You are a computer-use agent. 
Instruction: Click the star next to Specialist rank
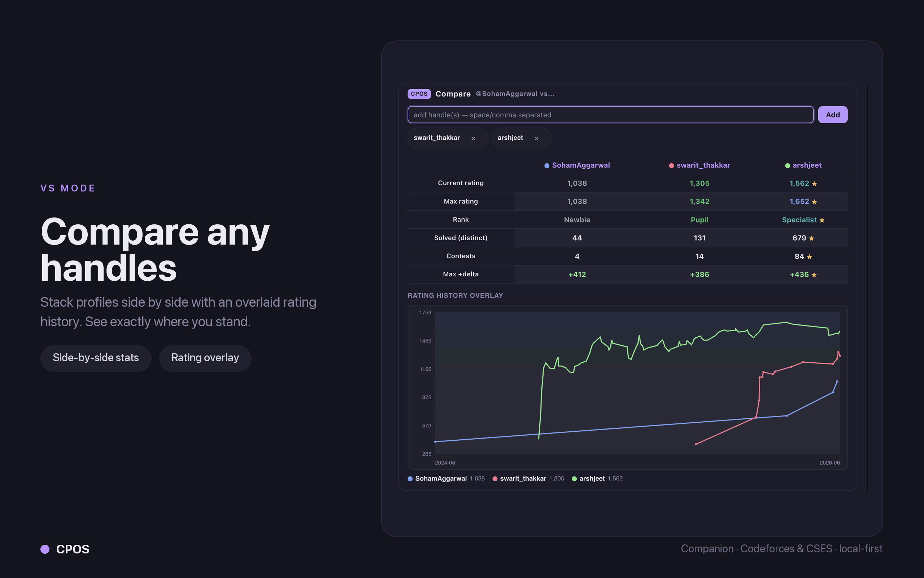tap(822, 220)
